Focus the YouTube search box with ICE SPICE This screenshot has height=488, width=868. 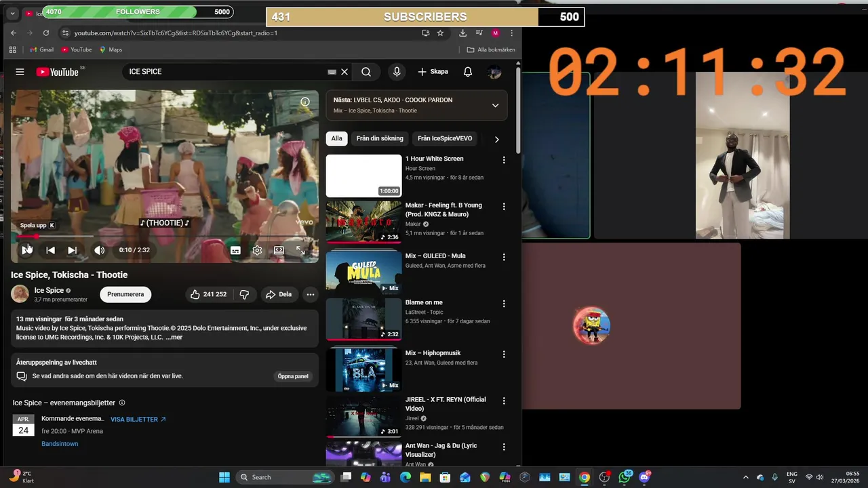[227, 72]
